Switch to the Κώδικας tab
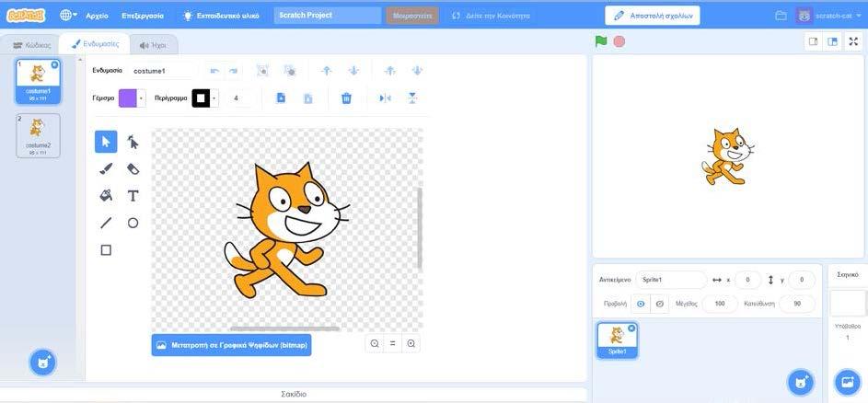The image size is (868, 403). pos(31,45)
